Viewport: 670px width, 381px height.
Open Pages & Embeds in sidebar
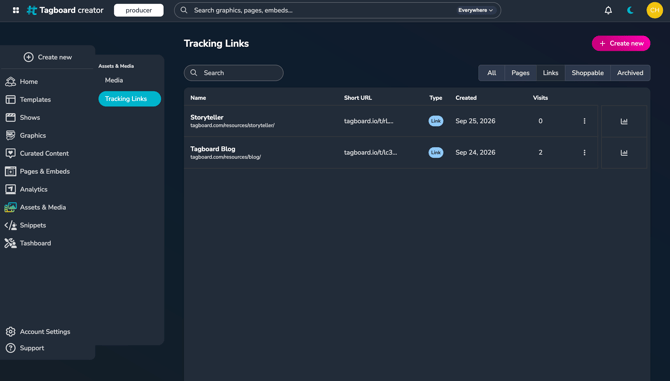pos(37,171)
